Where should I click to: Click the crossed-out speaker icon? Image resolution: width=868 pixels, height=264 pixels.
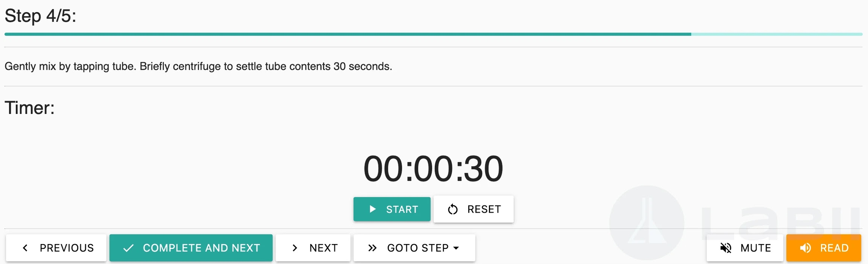pos(726,248)
